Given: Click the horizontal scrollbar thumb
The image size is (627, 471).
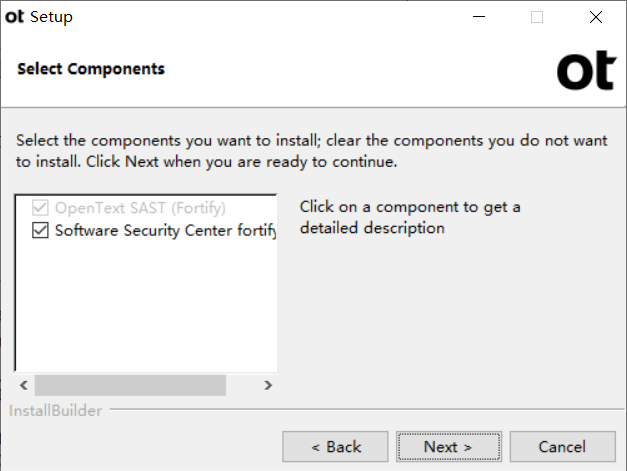Looking at the screenshot, I should pyautogui.click(x=130, y=385).
